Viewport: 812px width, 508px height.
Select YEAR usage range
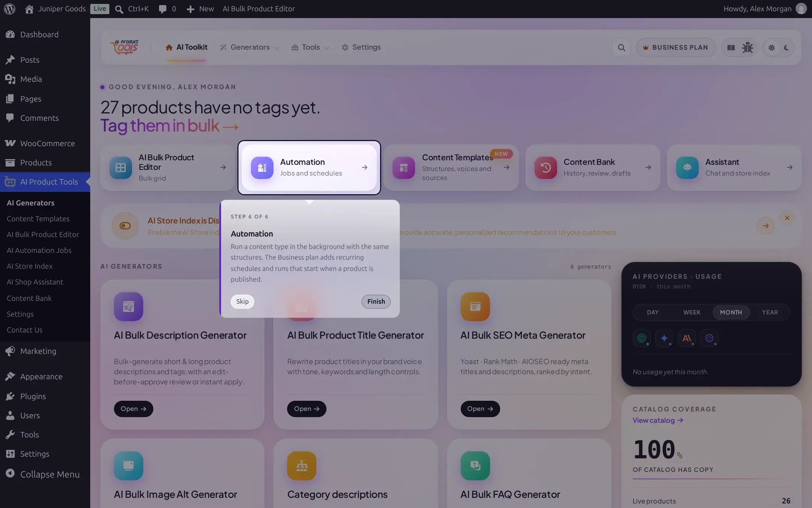(x=770, y=312)
